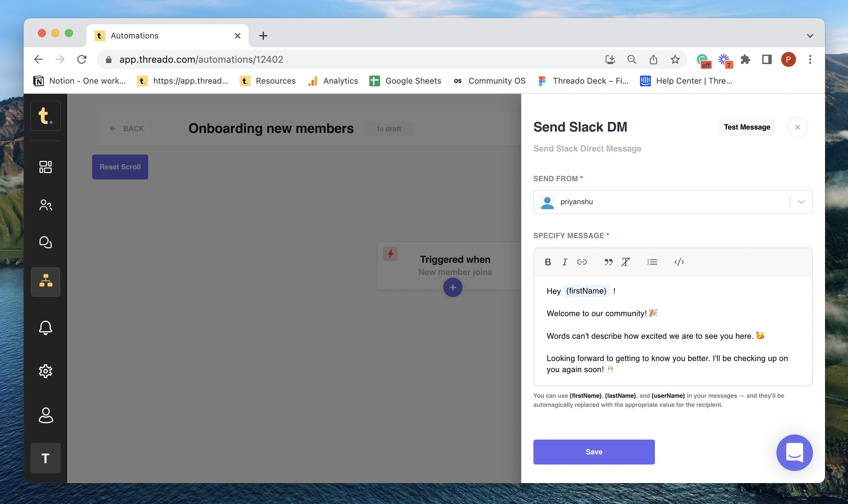The height and width of the screenshot is (504, 848).
Task: Expand the browser tab search chevron
Action: point(810,36)
